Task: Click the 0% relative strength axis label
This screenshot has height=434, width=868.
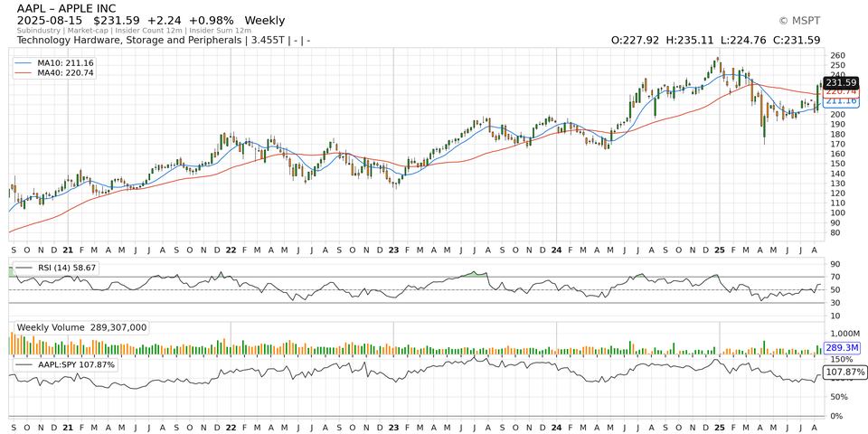Action: 835,416
